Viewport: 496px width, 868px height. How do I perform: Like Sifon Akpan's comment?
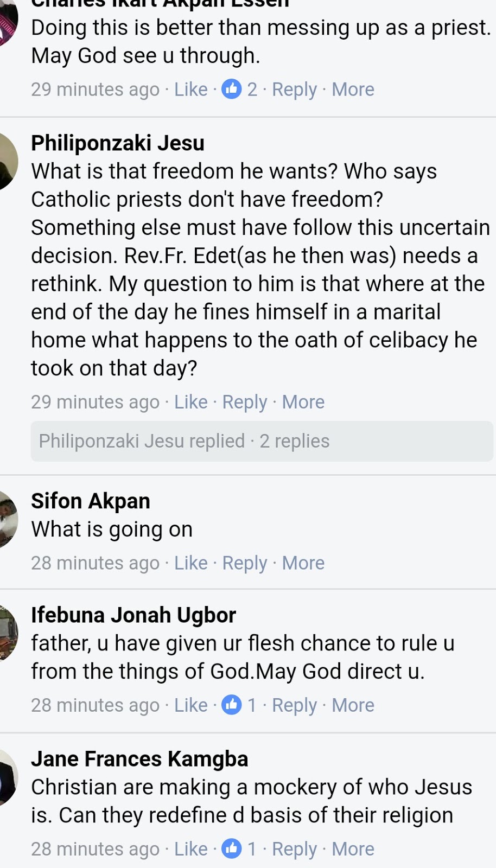point(190,563)
